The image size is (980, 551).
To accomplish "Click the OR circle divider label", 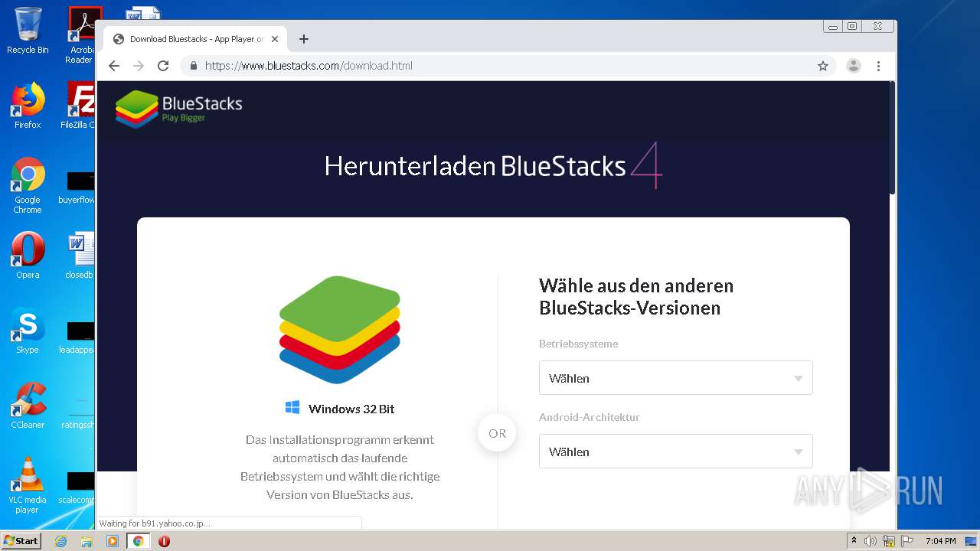I will click(x=498, y=433).
